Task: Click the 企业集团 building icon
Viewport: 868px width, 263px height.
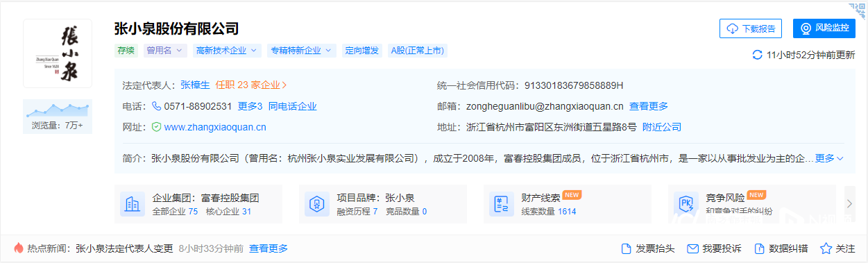Action: coord(133,204)
